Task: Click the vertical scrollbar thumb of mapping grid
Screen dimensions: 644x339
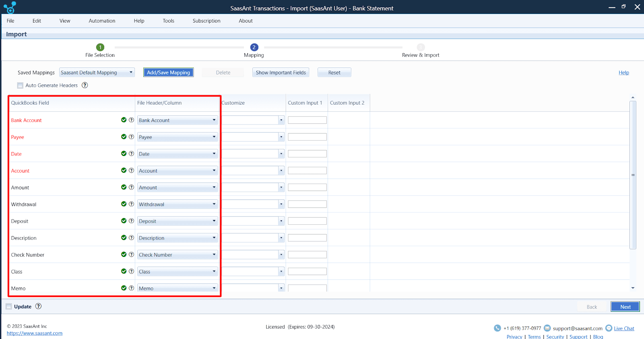Action: tap(633, 175)
